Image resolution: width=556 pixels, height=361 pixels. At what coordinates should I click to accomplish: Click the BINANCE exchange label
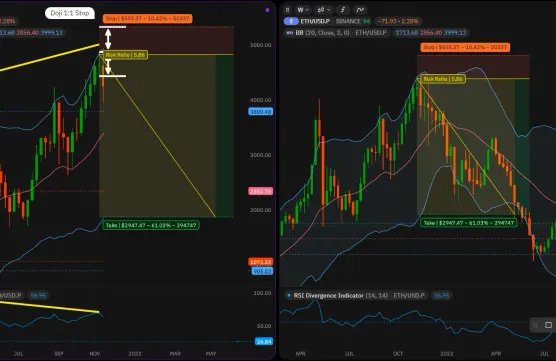(348, 21)
